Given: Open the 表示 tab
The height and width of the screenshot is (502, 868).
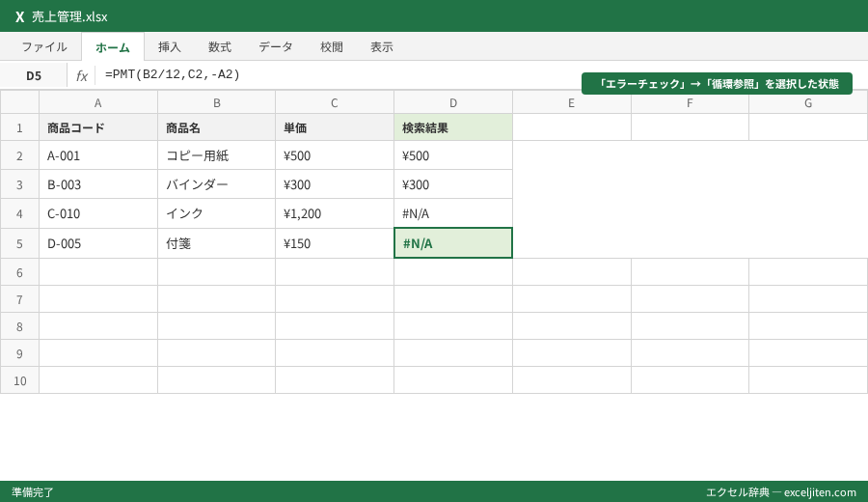Looking at the screenshot, I should pos(381,47).
